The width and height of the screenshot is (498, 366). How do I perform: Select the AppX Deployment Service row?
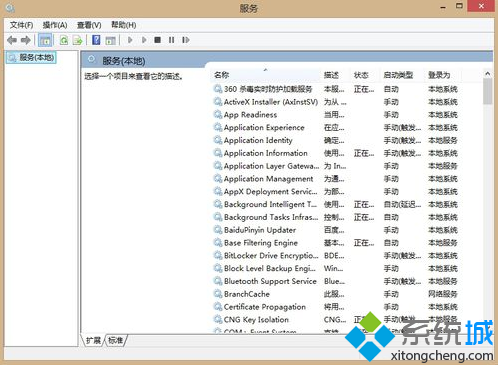[x=336, y=192]
